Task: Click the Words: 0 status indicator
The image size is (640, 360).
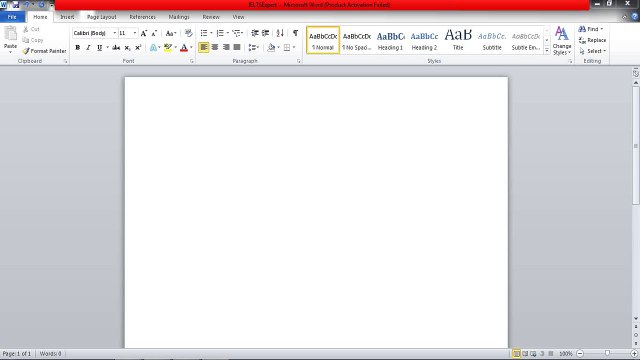Action: pos(50,354)
